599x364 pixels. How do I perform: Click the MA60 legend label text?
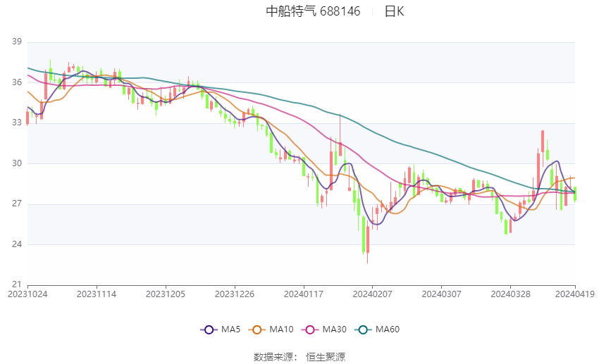click(387, 330)
